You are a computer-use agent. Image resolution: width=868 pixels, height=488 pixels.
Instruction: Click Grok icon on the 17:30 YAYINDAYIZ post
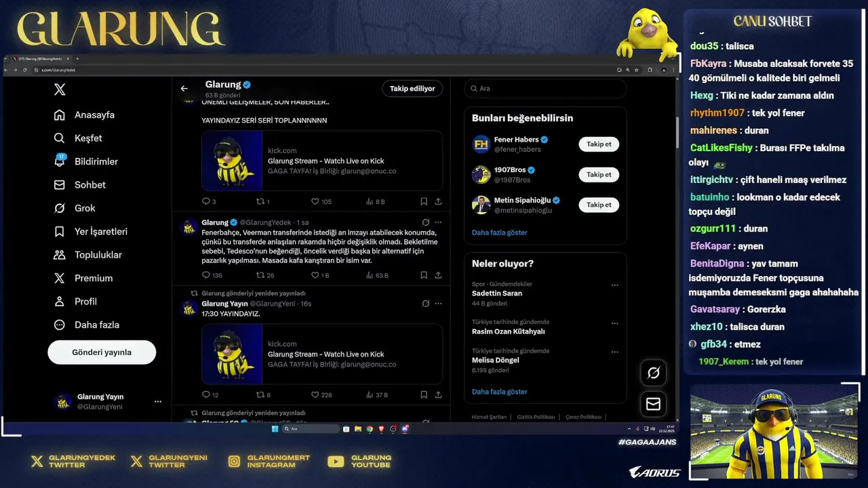pos(425,304)
